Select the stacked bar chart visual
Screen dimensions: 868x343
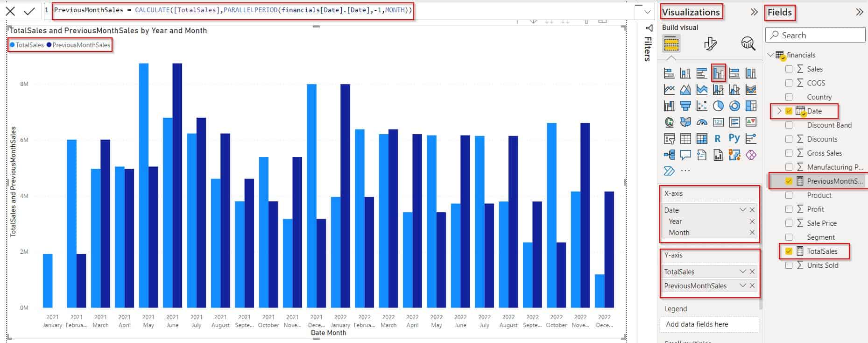coord(669,73)
